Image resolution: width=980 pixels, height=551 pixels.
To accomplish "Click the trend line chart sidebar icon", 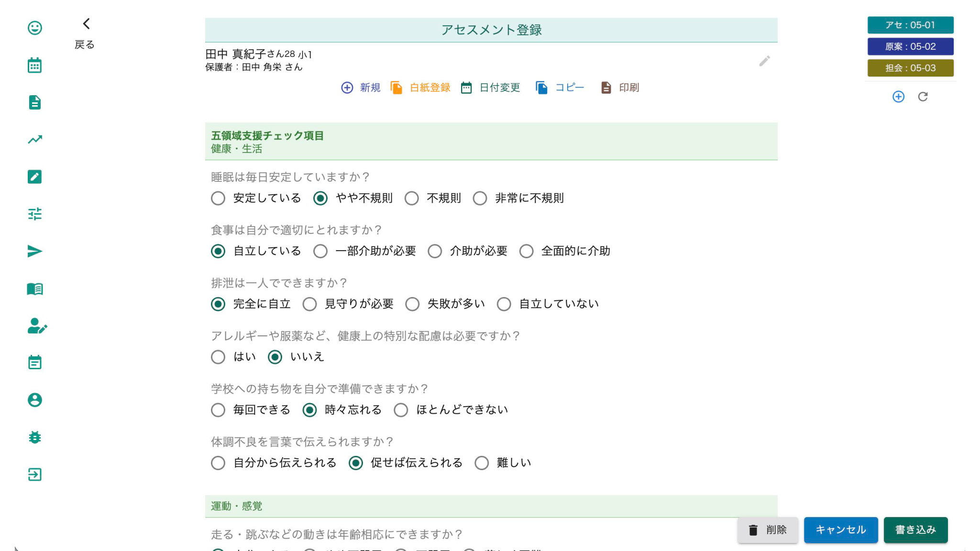I will coord(34,140).
